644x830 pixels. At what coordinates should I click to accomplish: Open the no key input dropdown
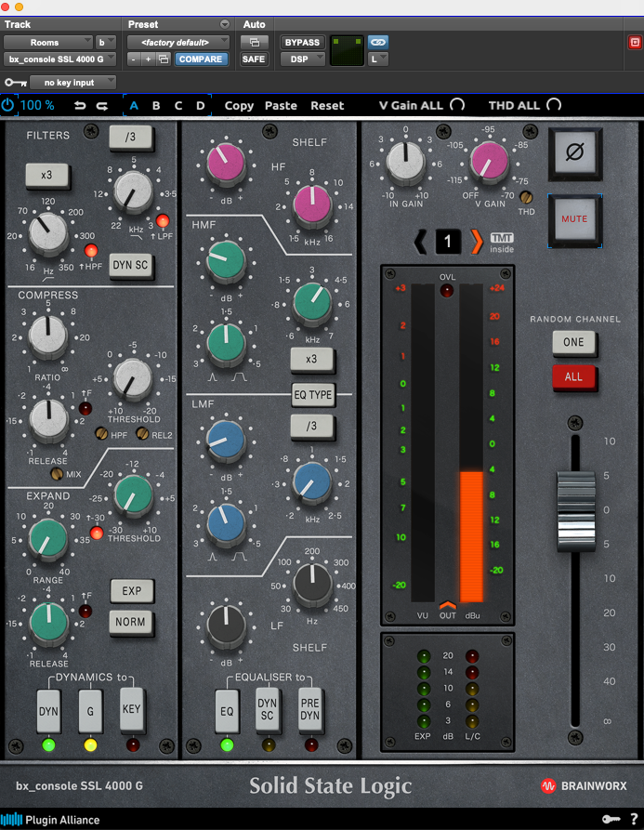point(72,83)
